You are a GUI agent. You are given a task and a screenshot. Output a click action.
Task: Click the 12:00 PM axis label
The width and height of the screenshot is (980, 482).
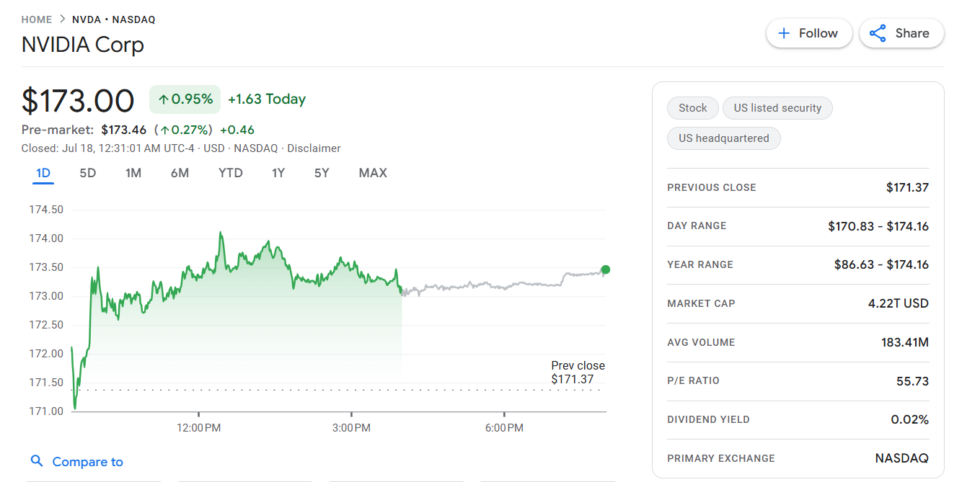click(x=199, y=428)
